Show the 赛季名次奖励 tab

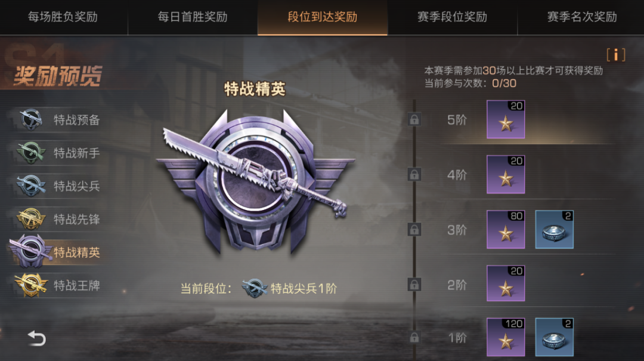click(581, 17)
